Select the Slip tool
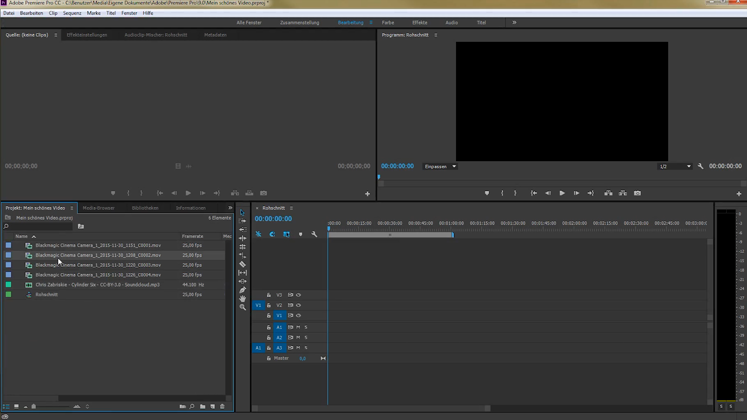 point(242,273)
